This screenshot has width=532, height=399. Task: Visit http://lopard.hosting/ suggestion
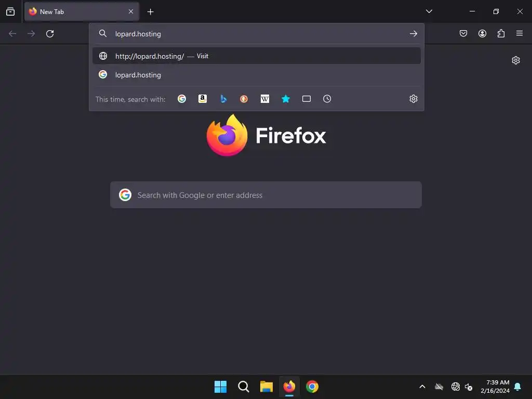click(257, 56)
